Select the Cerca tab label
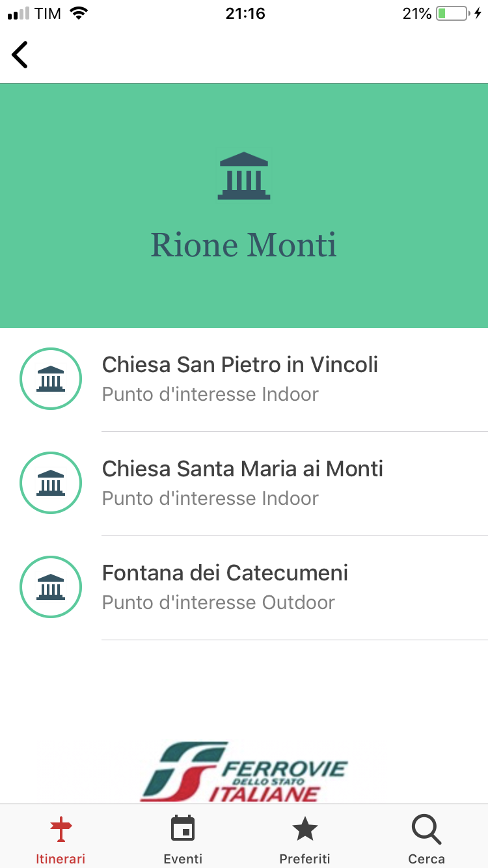Viewport: 488px width, 868px height. tap(427, 859)
